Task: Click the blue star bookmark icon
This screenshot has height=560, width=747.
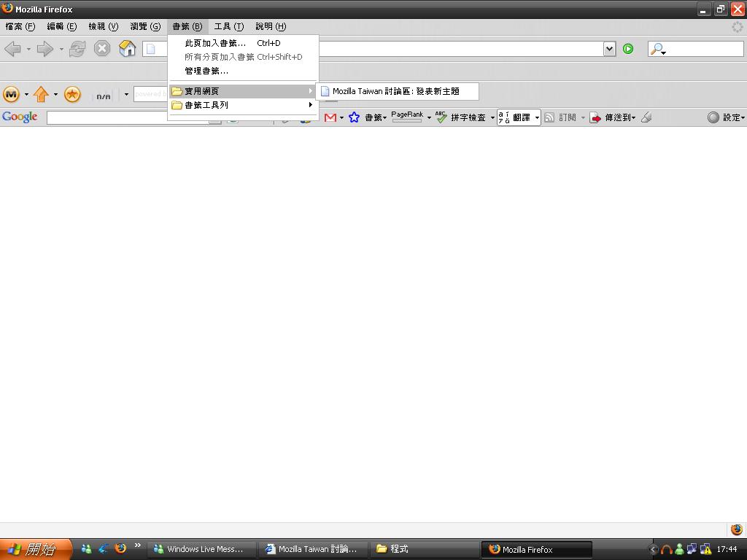Action: pyautogui.click(x=354, y=117)
